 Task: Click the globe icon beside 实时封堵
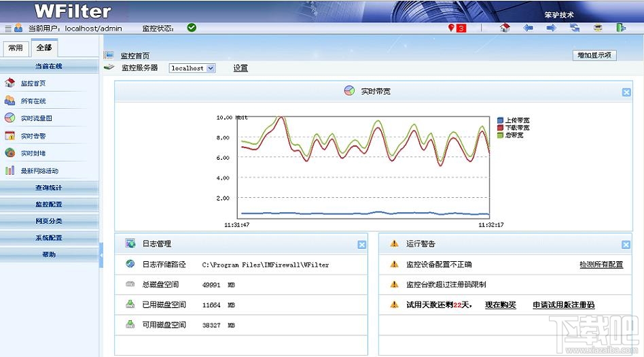10,152
